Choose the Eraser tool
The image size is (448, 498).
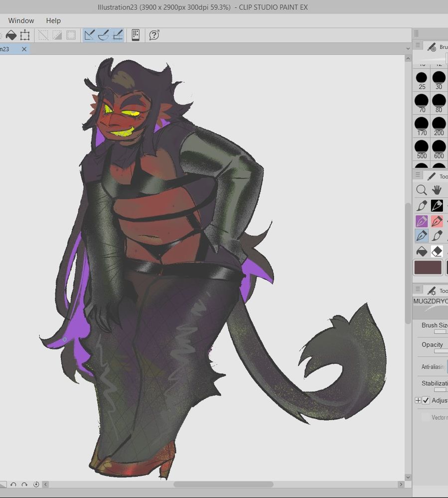437,251
